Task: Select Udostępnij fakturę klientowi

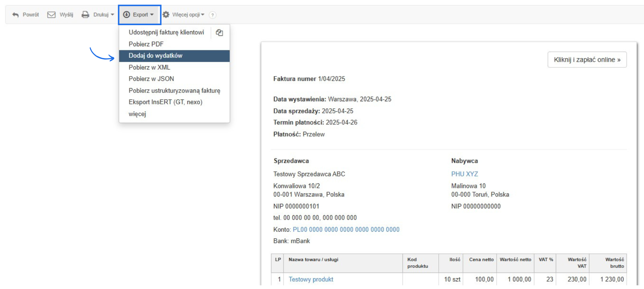Action: coord(166,33)
